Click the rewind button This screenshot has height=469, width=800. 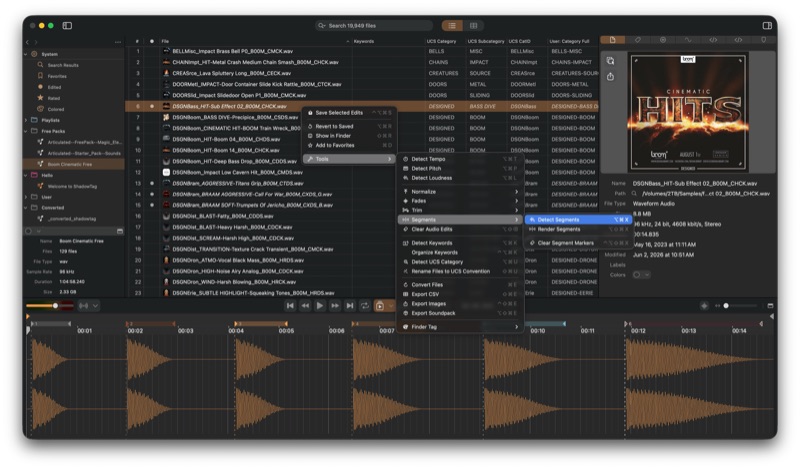click(x=305, y=306)
